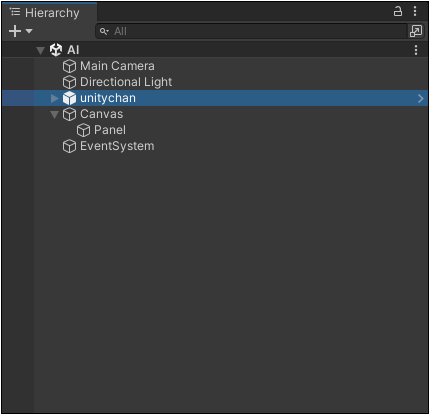Click the Unity logo icon beside AI
The height and width of the screenshot is (415, 430).
click(56, 50)
